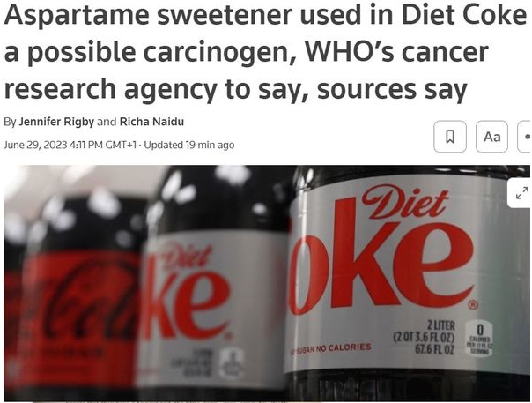Click the 'Updated 19 min ago' text
The width and height of the screenshot is (532, 403).
189,146
